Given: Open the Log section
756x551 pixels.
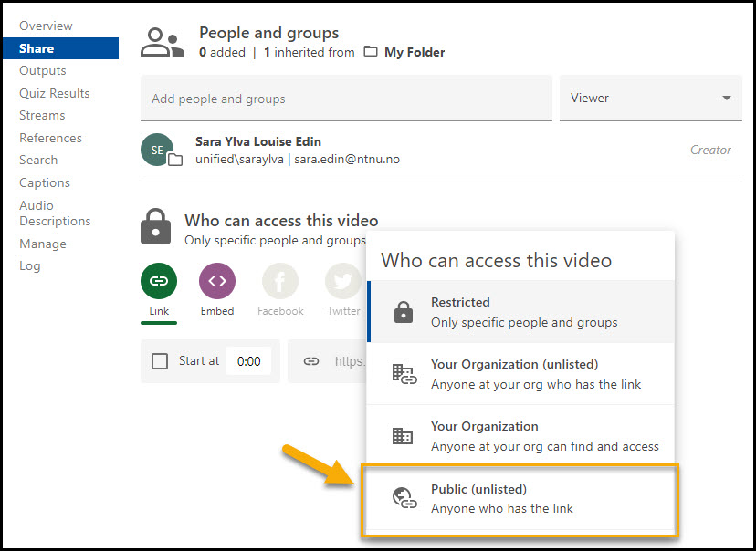Looking at the screenshot, I should click(x=29, y=265).
